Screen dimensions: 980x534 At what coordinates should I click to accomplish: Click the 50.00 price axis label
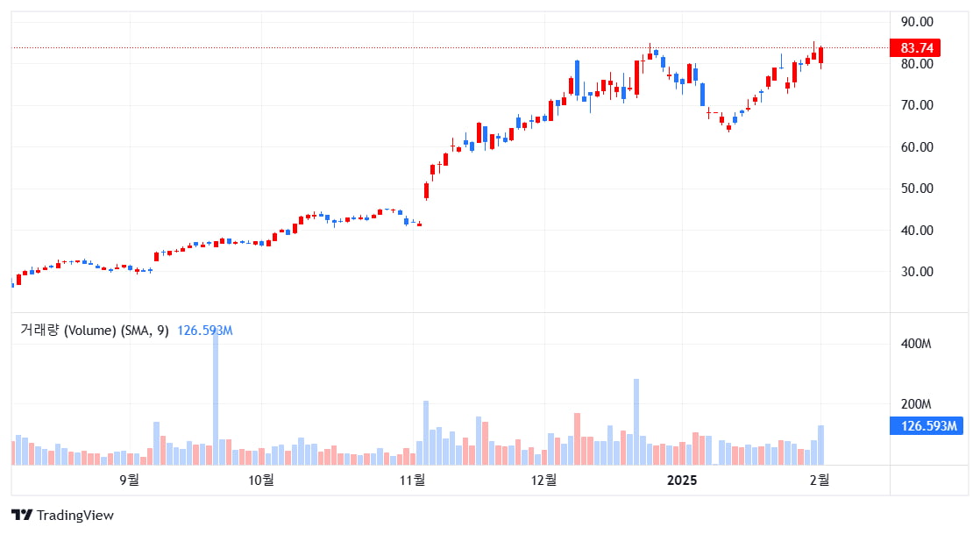click(x=917, y=189)
